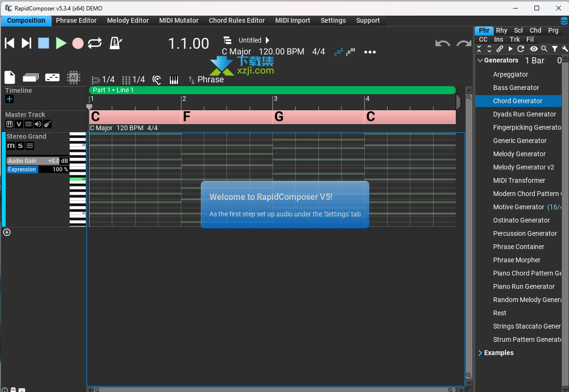The width and height of the screenshot is (569, 392).
Task: Skip to end with forward button
Action: [x=27, y=43]
